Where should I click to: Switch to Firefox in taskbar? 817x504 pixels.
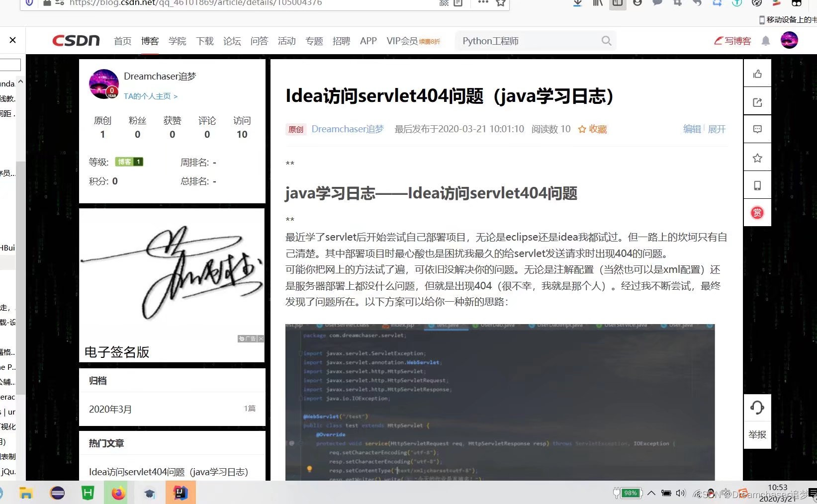[118, 493]
